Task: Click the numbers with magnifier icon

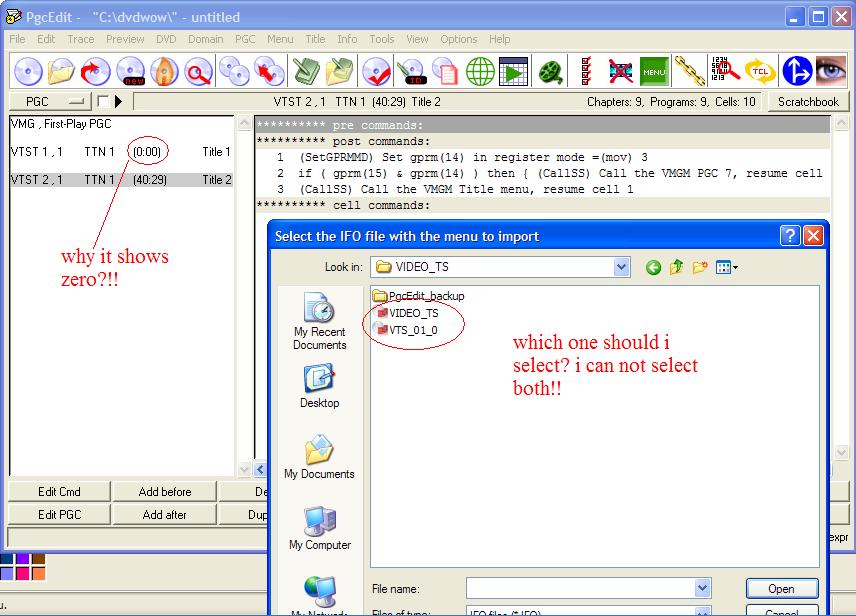Action: click(x=725, y=69)
